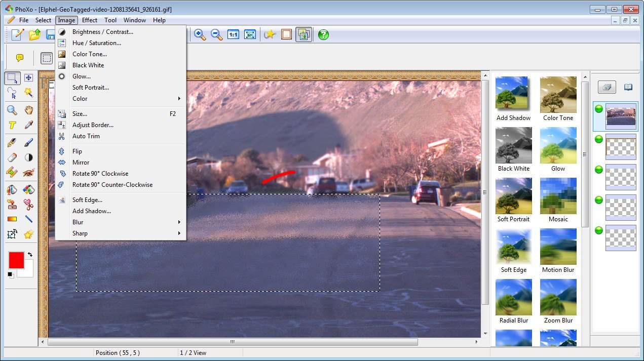Toggle the bottom layer's visibility indicator

tap(598, 230)
